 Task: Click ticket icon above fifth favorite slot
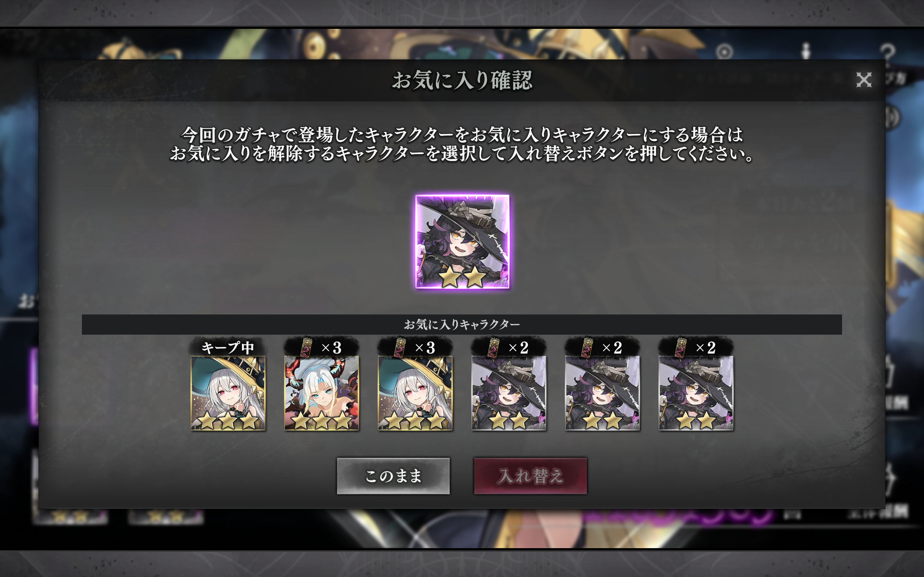[587, 347]
